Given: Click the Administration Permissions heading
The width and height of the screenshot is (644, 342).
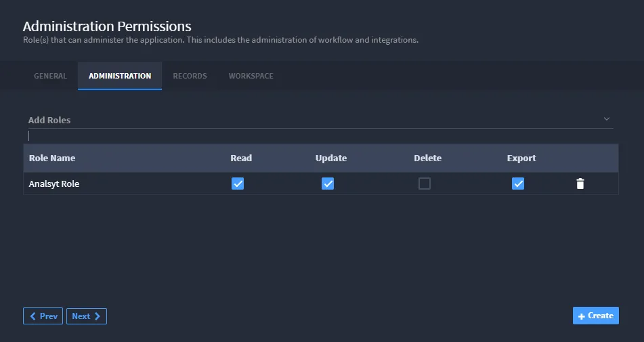Looking at the screenshot, I should 107,26.
